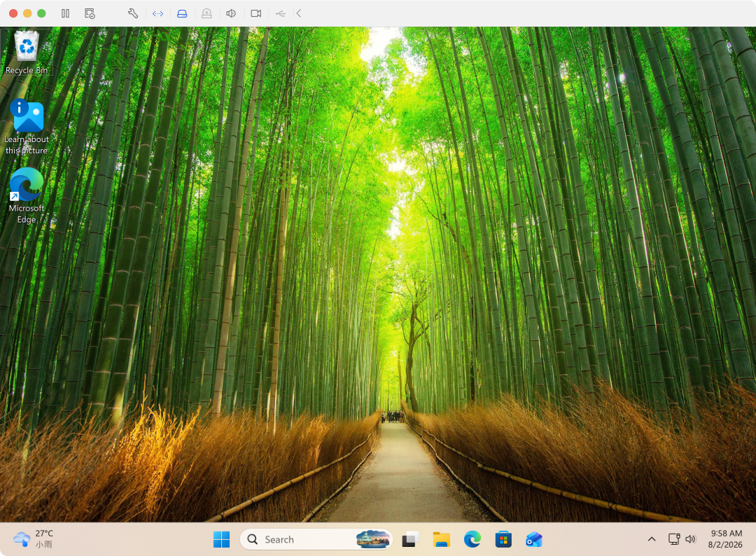Pause the virtual machine

66,13
